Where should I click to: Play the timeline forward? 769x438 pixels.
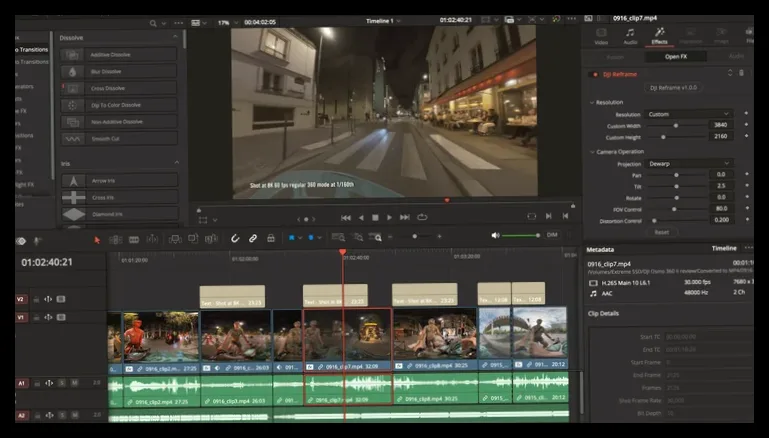point(389,217)
